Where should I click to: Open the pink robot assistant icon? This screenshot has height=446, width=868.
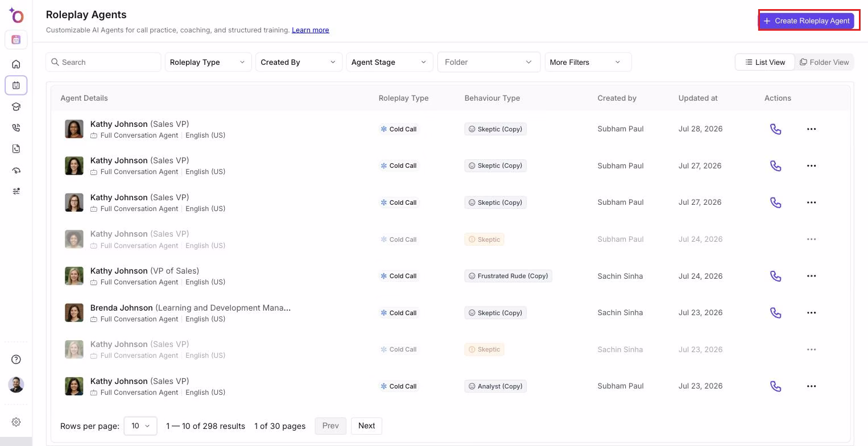[x=16, y=40]
